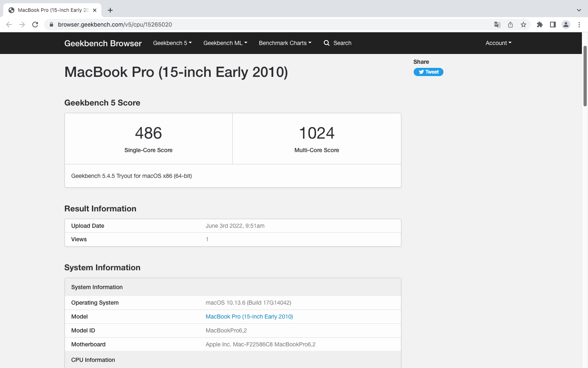Image resolution: width=588 pixels, height=368 pixels.
Task: Go back with the browser back arrow
Action: pos(9,25)
